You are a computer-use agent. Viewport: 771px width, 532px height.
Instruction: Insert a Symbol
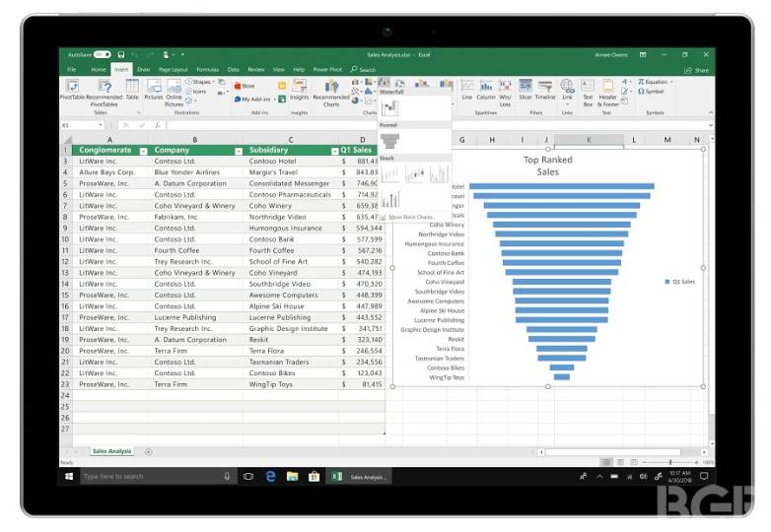coord(651,92)
